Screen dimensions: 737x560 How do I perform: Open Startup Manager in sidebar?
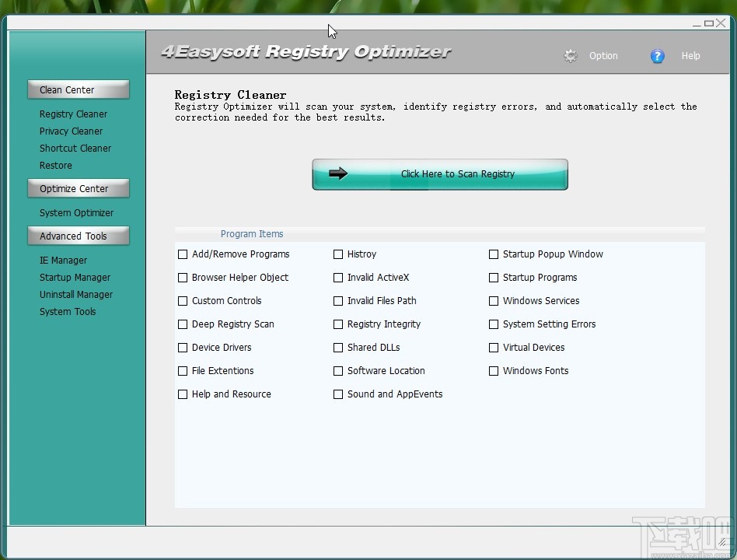[x=75, y=278]
